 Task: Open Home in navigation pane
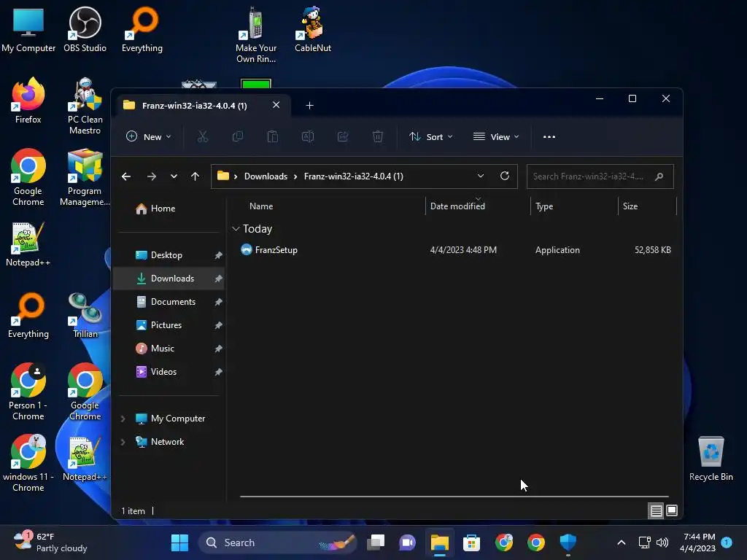(x=169, y=209)
